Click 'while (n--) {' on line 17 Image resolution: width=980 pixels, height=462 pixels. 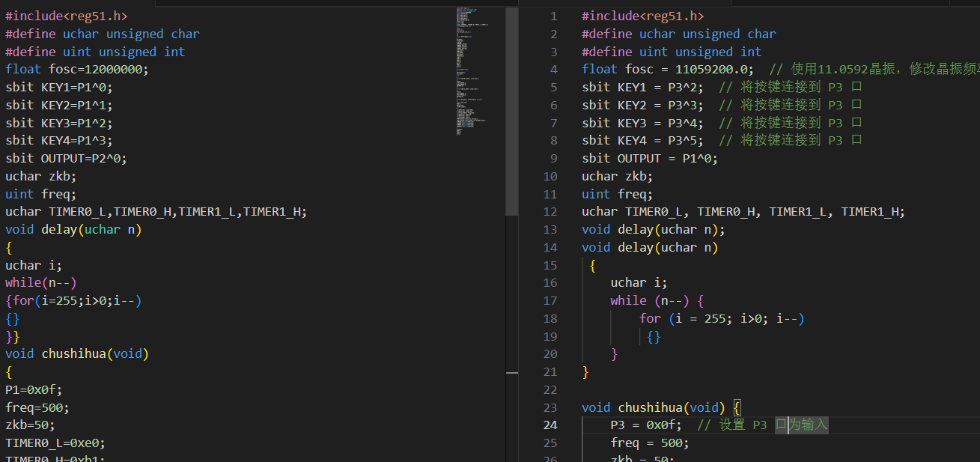point(657,300)
